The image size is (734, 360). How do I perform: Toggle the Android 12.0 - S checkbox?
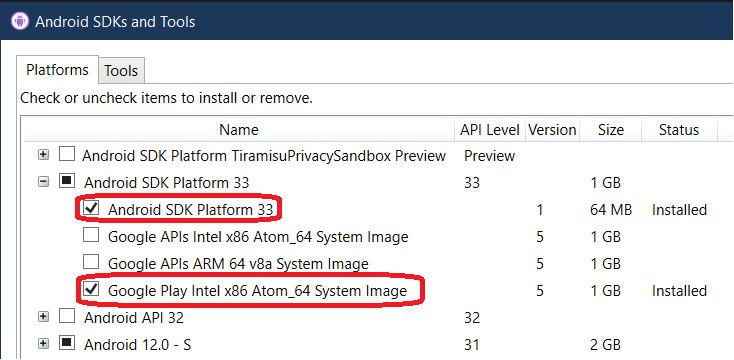[x=67, y=343]
